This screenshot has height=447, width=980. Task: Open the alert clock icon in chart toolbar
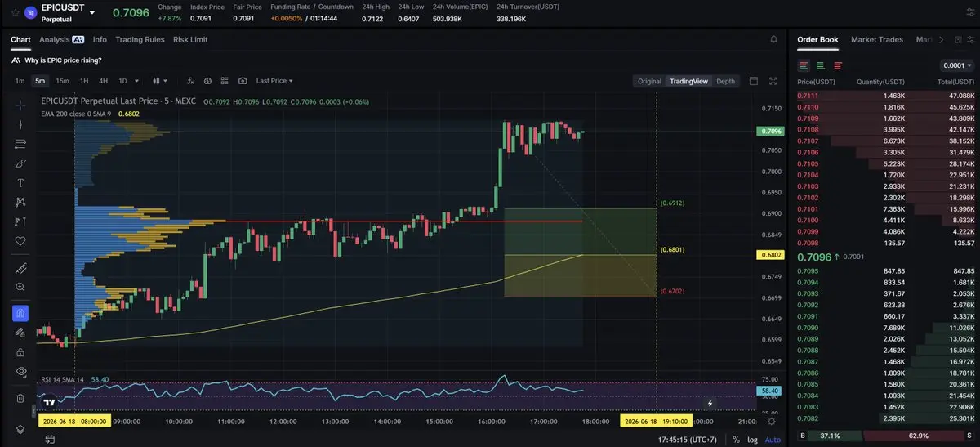tap(207, 81)
